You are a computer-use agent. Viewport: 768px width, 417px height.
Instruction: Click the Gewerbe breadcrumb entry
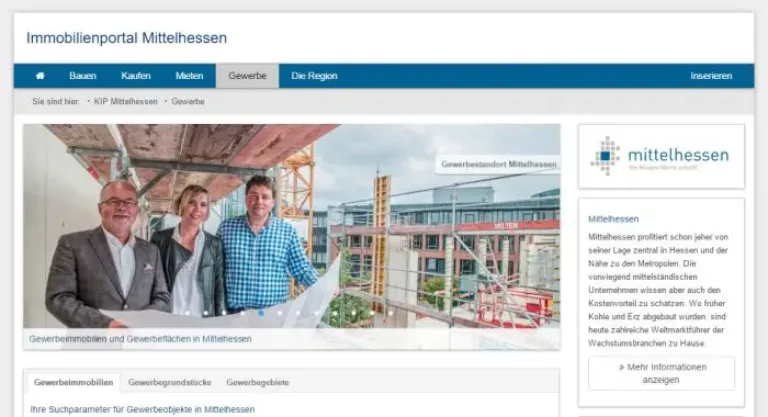pos(188,102)
